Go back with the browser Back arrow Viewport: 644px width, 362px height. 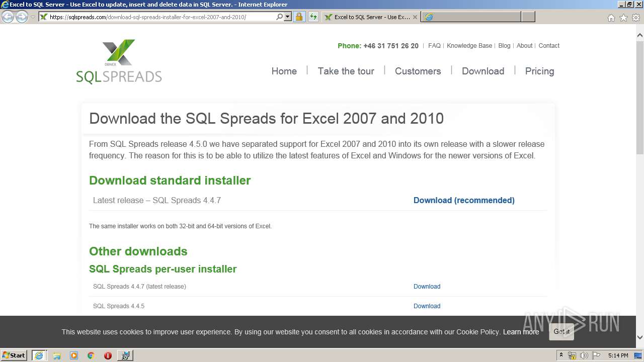click(x=8, y=17)
